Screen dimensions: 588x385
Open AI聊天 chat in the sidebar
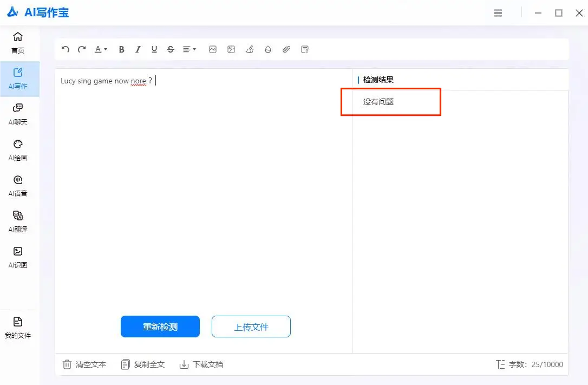(x=18, y=114)
